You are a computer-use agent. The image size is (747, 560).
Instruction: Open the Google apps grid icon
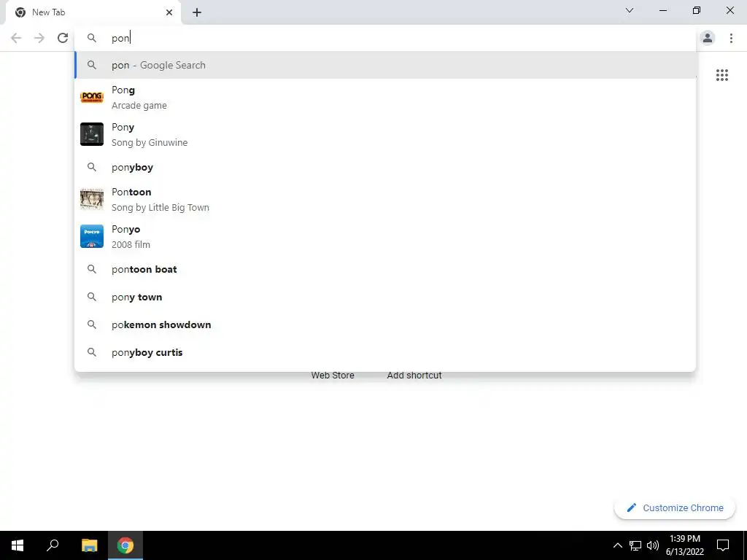pyautogui.click(x=721, y=75)
